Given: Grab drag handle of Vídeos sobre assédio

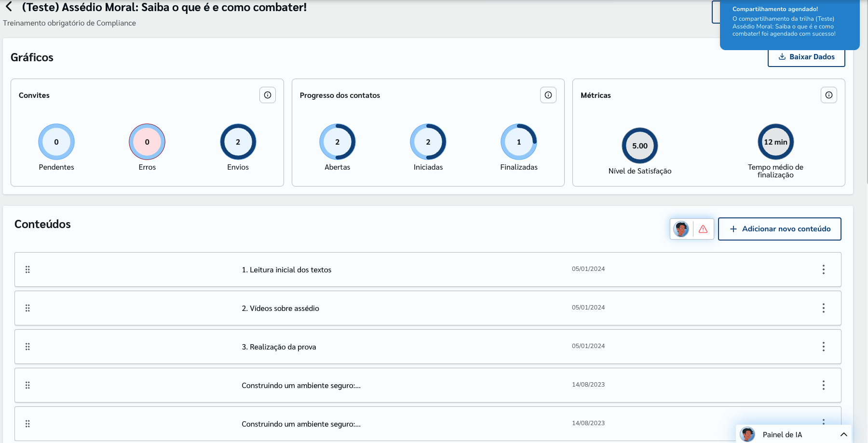Looking at the screenshot, I should pyautogui.click(x=27, y=308).
